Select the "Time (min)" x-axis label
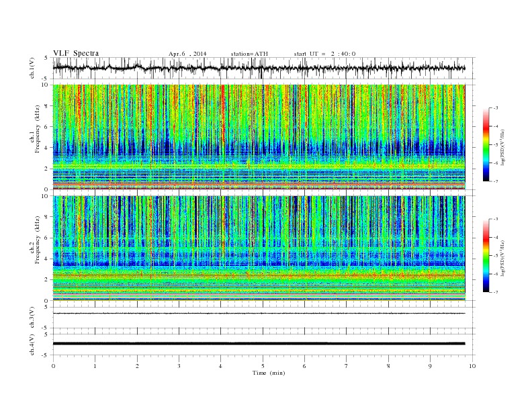532x411 pixels. click(x=269, y=373)
